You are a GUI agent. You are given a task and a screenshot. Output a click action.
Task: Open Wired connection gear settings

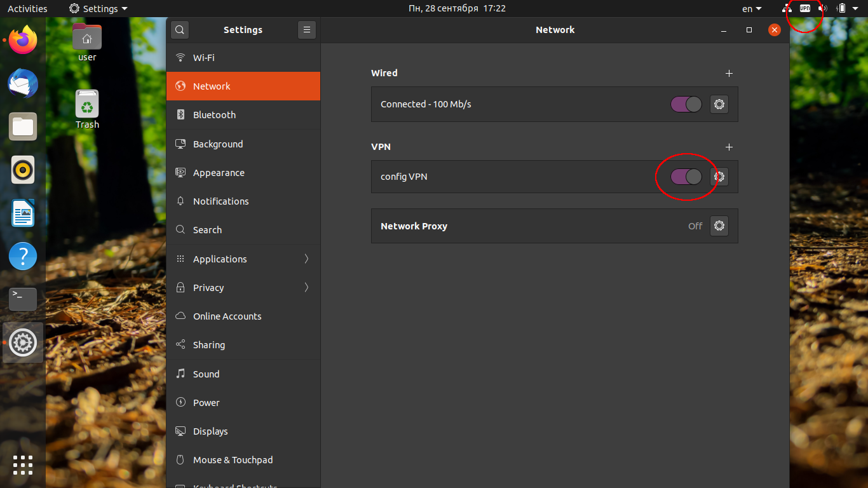click(719, 104)
